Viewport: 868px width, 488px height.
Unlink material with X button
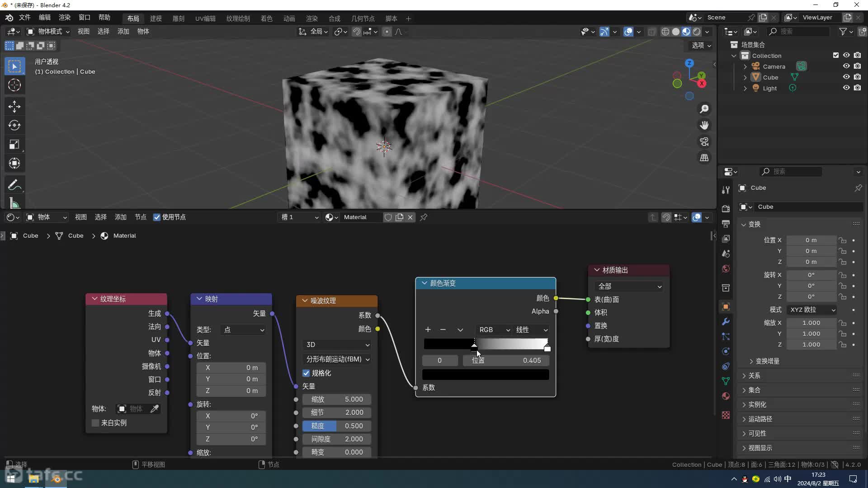coord(410,217)
